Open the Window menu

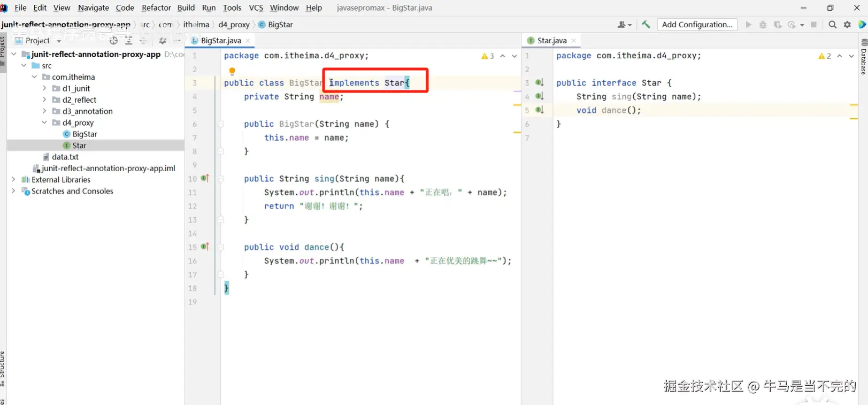coord(284,8)
